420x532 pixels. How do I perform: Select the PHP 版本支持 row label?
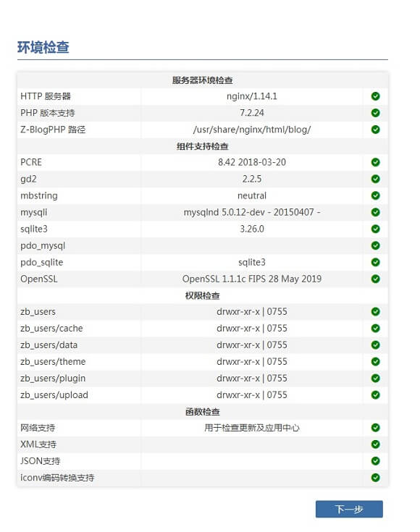coord(48,113)
